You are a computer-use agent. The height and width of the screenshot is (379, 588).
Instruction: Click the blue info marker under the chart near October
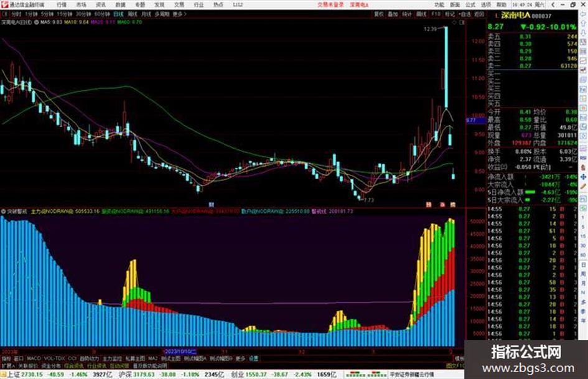tap(211, 205)
